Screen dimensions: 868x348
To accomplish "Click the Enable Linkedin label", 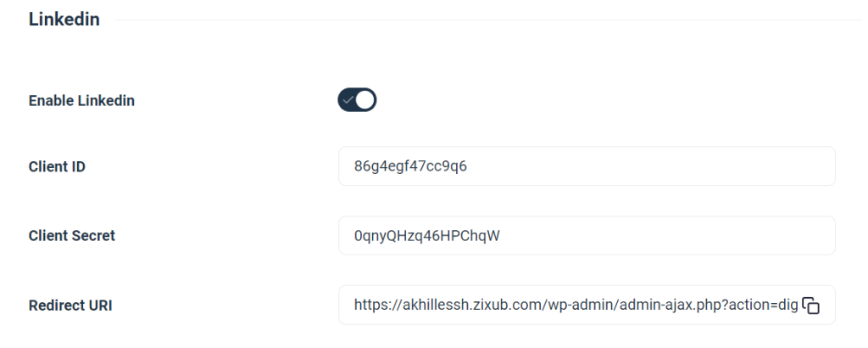I will (x=81, y=101).
